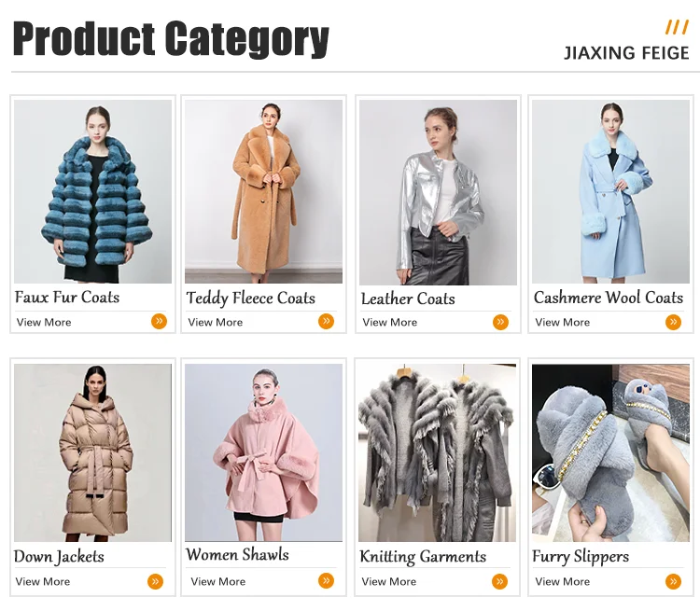700x611 pixels.
Task: Click orange arrow icon under Leather Coats
Action: point(500,322)
